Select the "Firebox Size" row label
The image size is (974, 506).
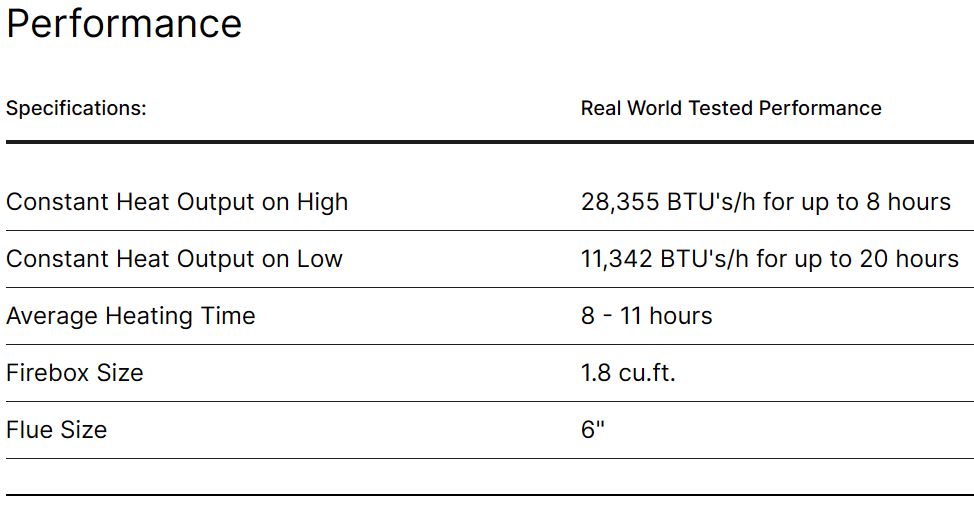click(x=75, y=373)
